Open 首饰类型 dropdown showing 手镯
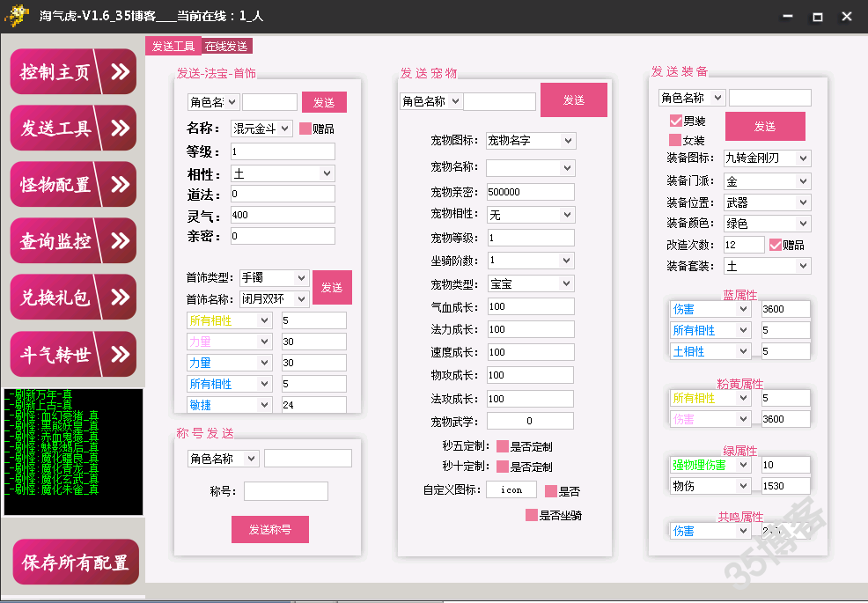 coord(274,277)
